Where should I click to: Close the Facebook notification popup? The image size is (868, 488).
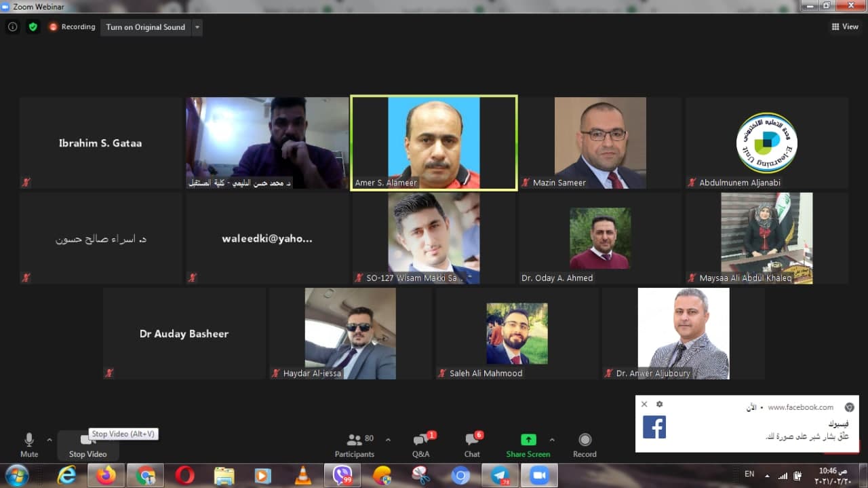[644, 404]
